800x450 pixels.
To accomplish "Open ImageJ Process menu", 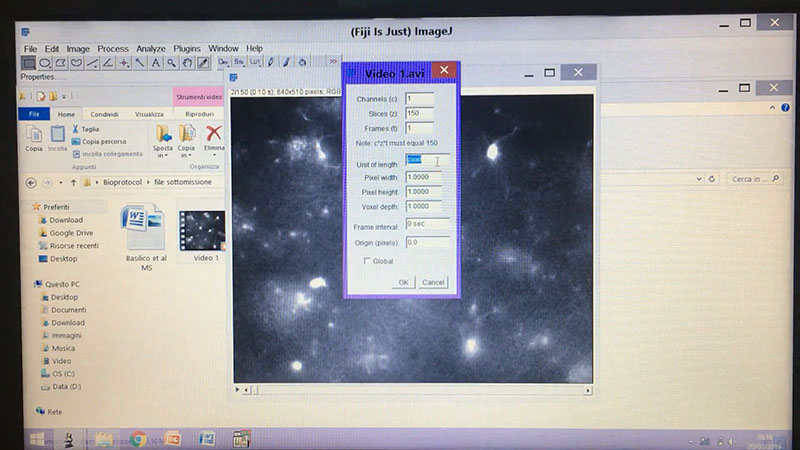I will (113, 49).
